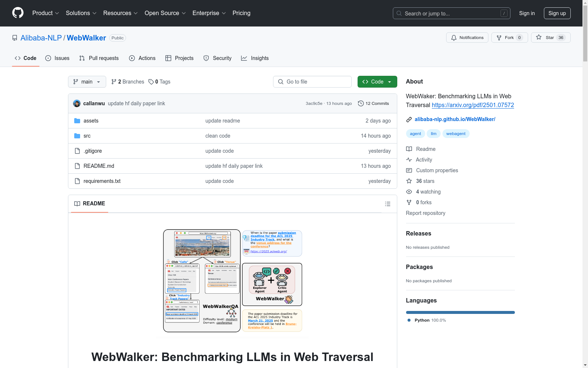This screenshot has height=368, width=588.
Task: Open the Insights tab
Action: tap(255, 58)
